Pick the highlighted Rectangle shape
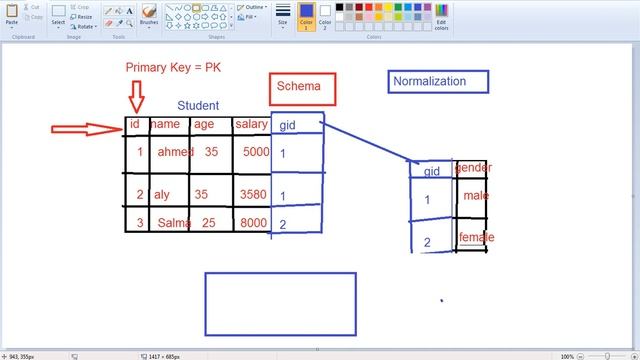Screen dimensions: 640x360 click(x=196, y=8)
